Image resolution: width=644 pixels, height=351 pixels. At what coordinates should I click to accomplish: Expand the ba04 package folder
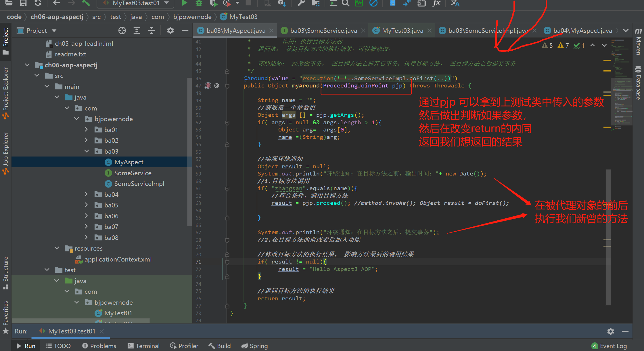coord(86,194)
